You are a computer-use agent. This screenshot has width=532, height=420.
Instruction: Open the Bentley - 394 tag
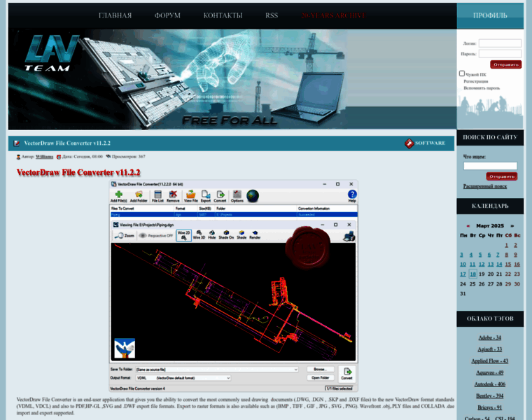[489, 396]
